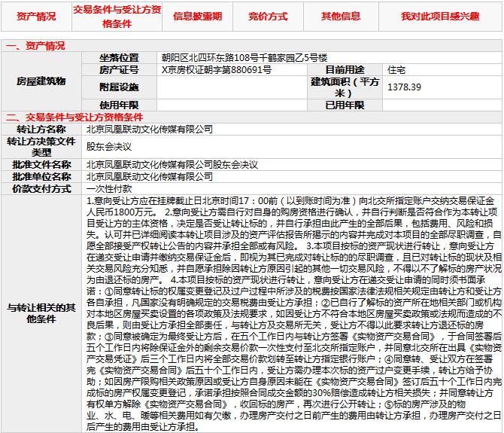Open the 资产情况 tab
The width and height of the screenshot is (504, 433).
35,16
